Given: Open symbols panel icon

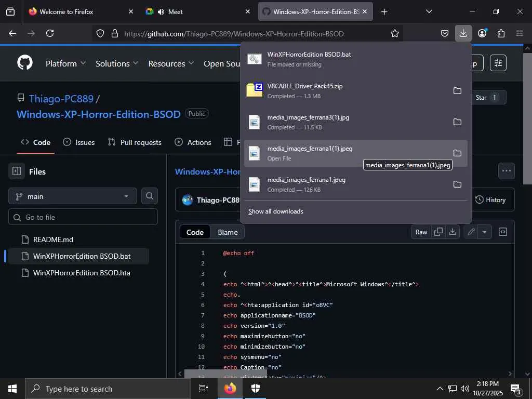Looking at the screenshot, I should (503, 232).
